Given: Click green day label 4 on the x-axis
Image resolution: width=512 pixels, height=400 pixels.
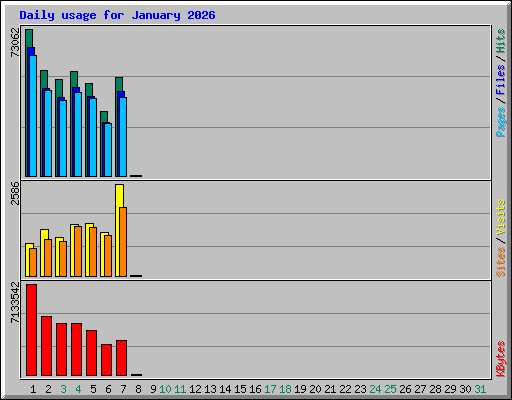Looking at the screenshot, I should 78,389.
